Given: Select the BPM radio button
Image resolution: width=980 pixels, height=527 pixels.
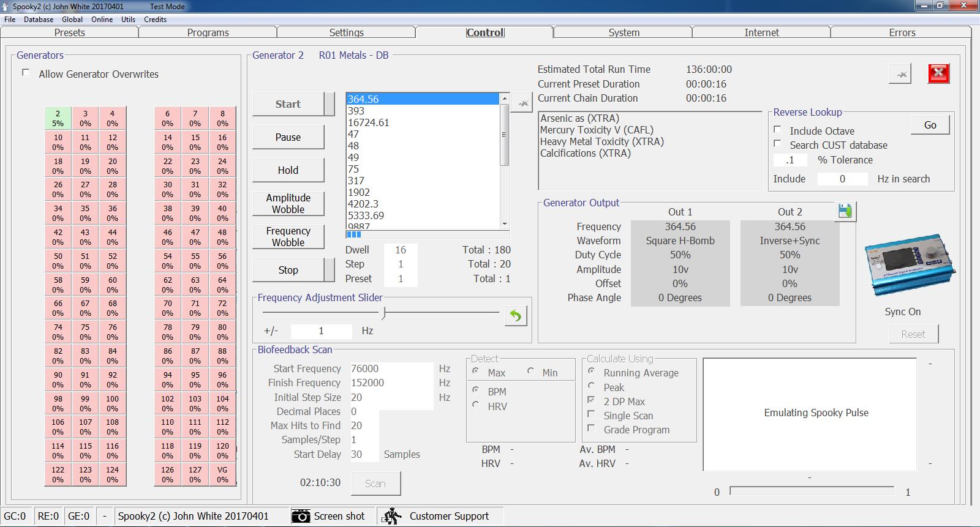Looking at the screenshot, I should (x=475, y=390).
